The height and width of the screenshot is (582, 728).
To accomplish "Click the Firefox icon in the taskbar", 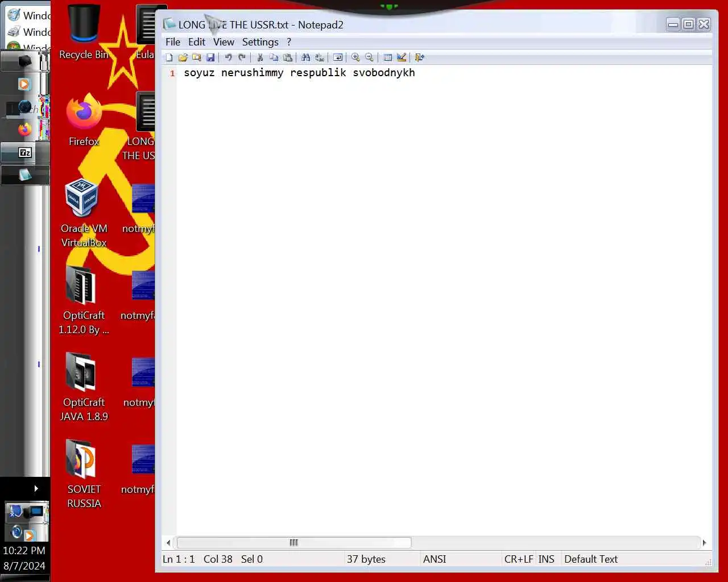I will 24,130.
